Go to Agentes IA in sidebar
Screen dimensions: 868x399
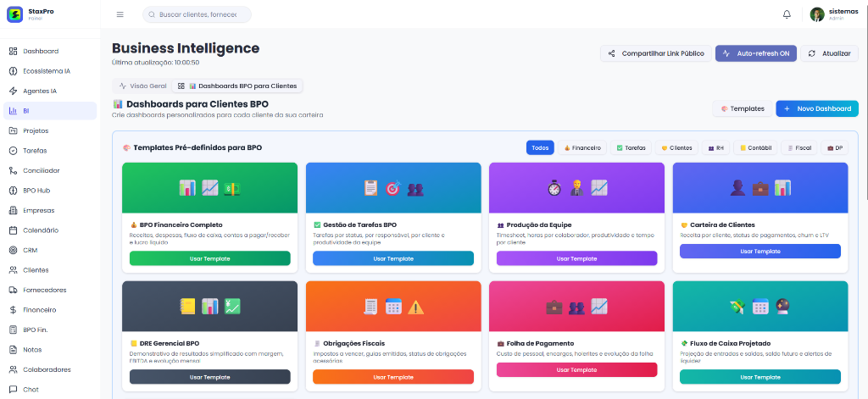point(50,91)
